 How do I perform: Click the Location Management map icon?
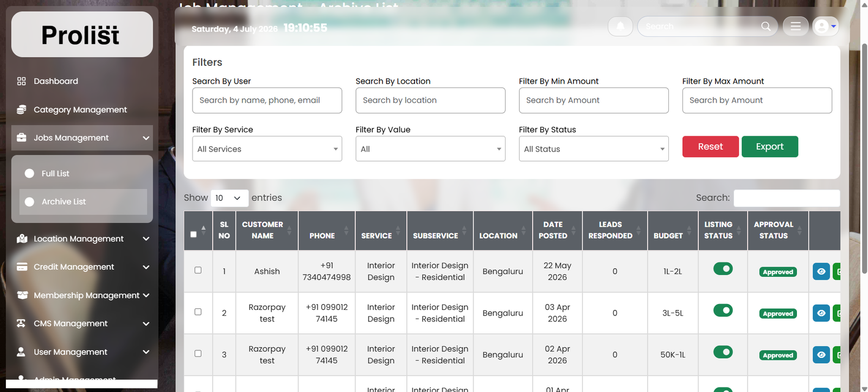click(x=22, y=238)
